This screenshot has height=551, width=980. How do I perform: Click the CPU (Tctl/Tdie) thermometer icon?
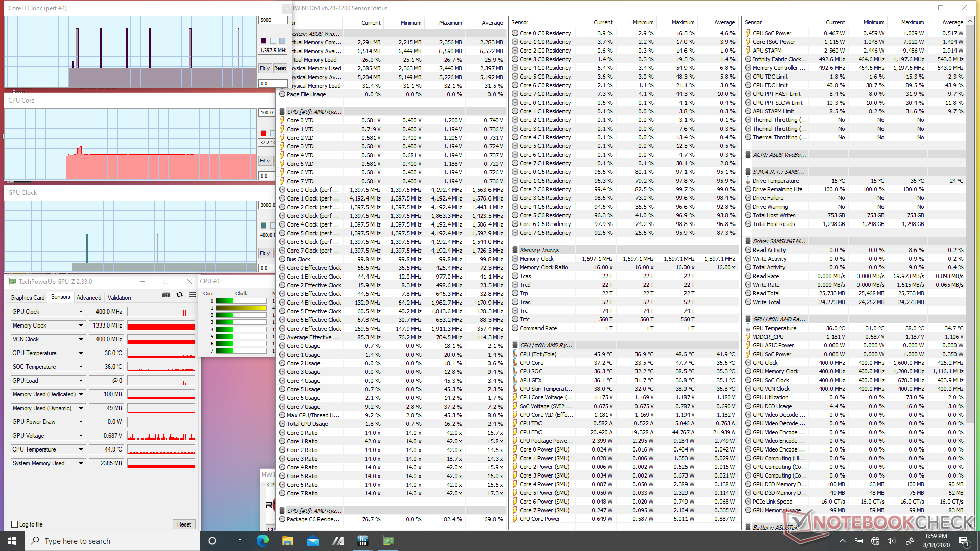(x=515, y=354)
